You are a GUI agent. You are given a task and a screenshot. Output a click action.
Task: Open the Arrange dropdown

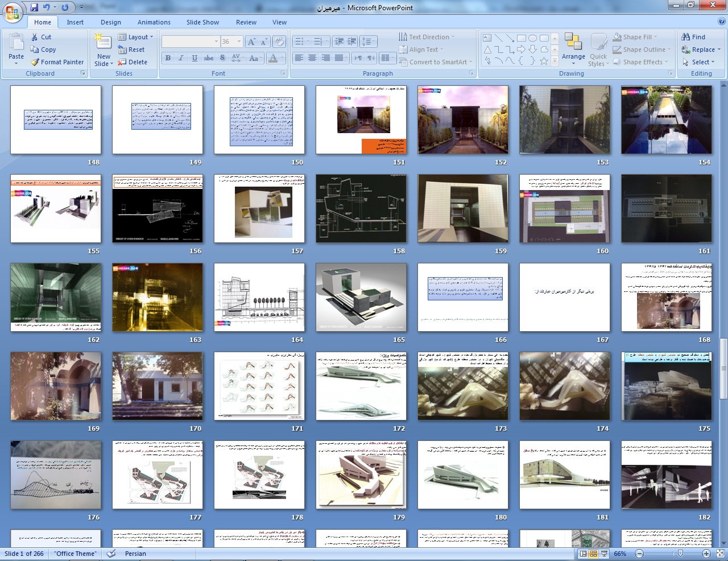coord(573,49)
